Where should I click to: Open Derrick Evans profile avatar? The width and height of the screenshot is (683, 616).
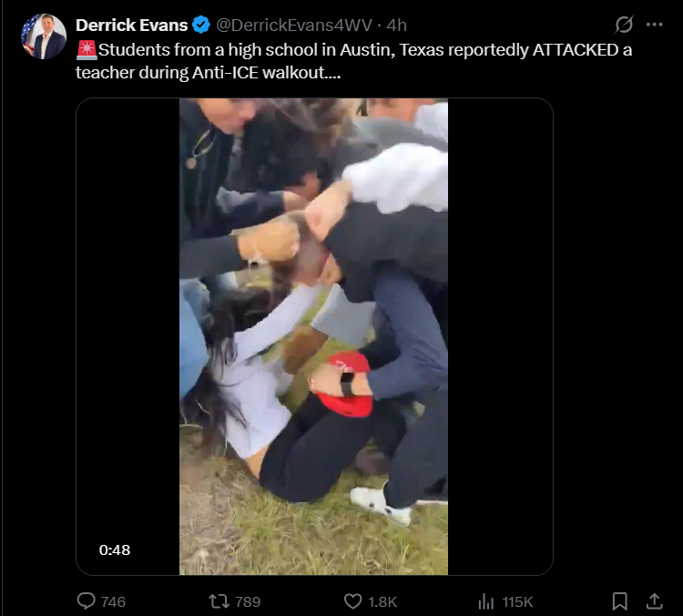pyautogui.click(x=44, y=36)
